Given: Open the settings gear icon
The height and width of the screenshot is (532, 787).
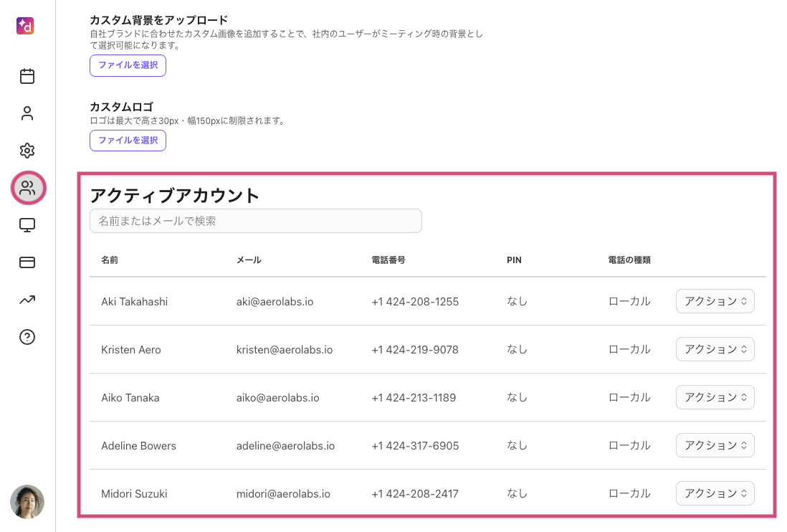Looking at the screenshot, I should pos(27,151).
